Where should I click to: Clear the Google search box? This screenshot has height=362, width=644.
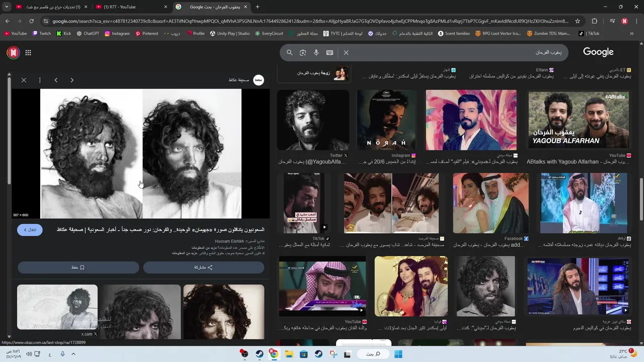pos(346,52)
